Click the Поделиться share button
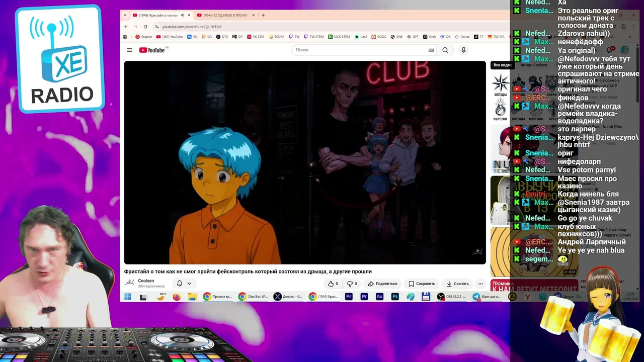Screen dimensions: 644x362 point(382,284)
